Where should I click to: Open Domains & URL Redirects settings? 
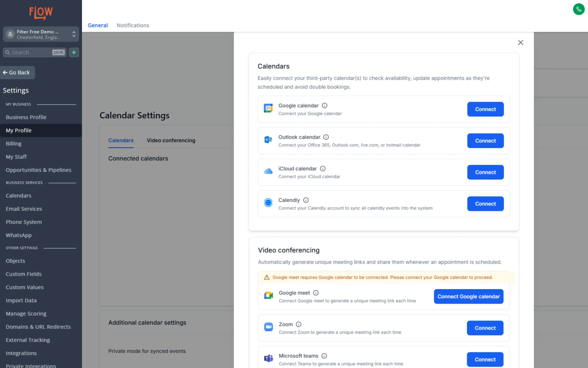click(41, 327)
